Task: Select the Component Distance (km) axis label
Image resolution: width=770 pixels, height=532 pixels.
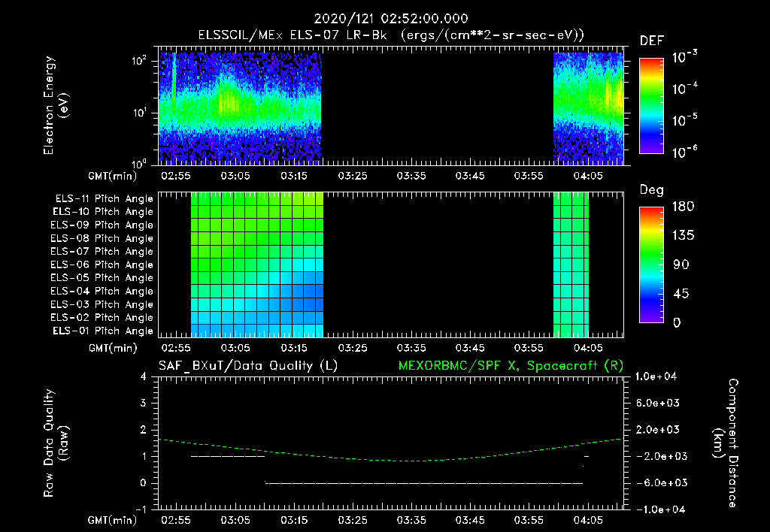Action: click(x=726, y=443)
